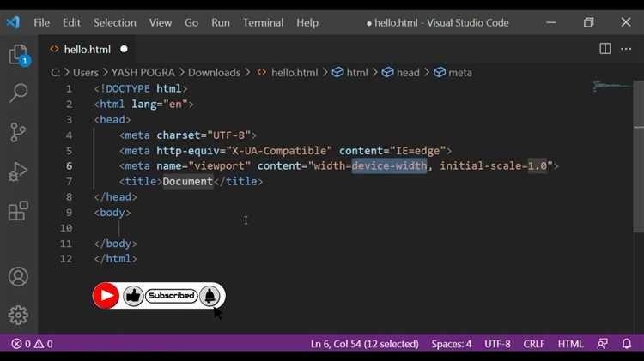Click the thumbs-up like icon
The image size is (644, 361).
(133, 295)
